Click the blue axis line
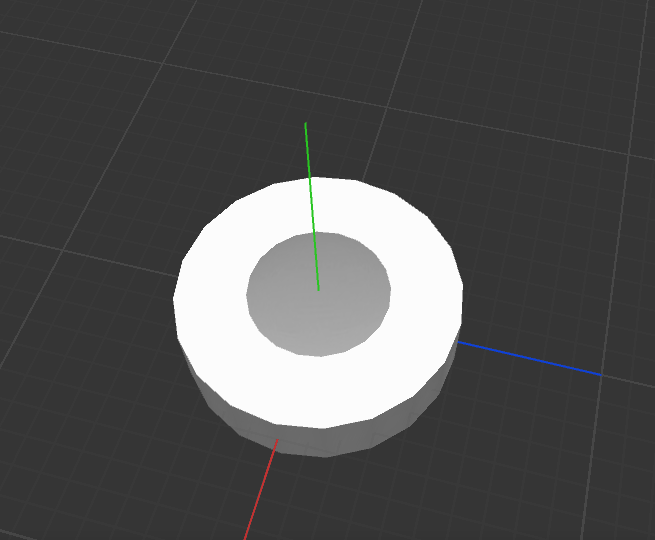 click(529, 358)
